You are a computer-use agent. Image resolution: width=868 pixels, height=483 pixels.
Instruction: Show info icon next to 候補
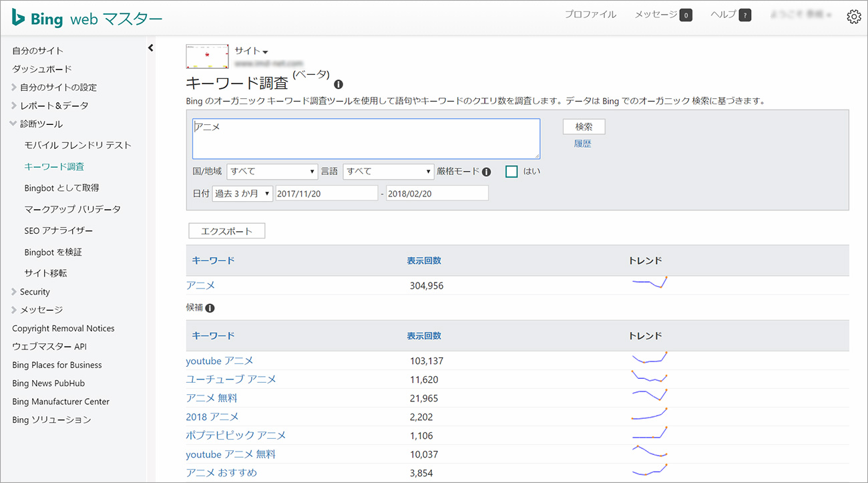pos(210,308)
